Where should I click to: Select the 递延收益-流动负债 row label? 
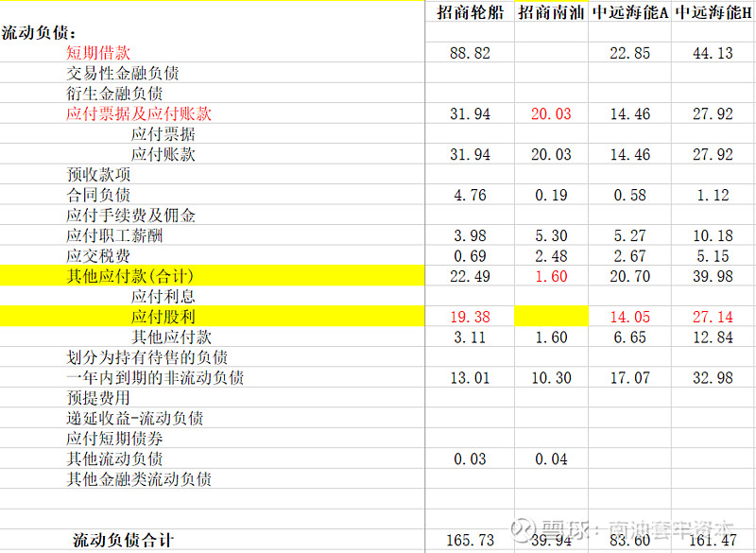pos(135,418)
